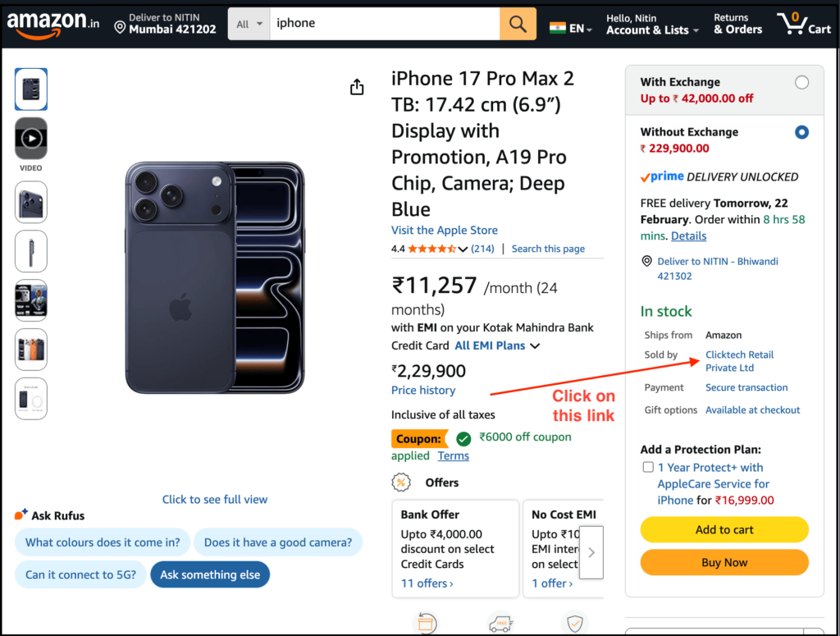Click the share icon near the product title
The height and width of the screenshot is (636, 840).
tap(357, 86)
